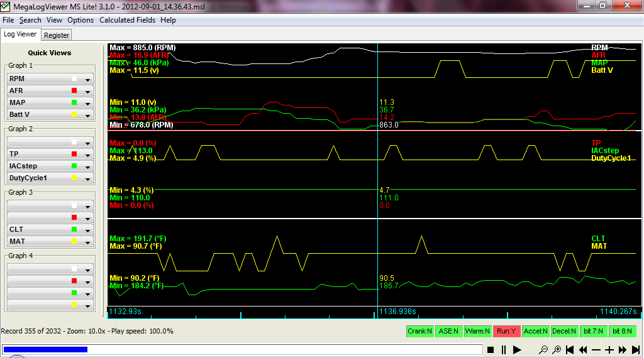The image size is (644, 358).
Task: Open the Options menu
Action: pos(80,20)
